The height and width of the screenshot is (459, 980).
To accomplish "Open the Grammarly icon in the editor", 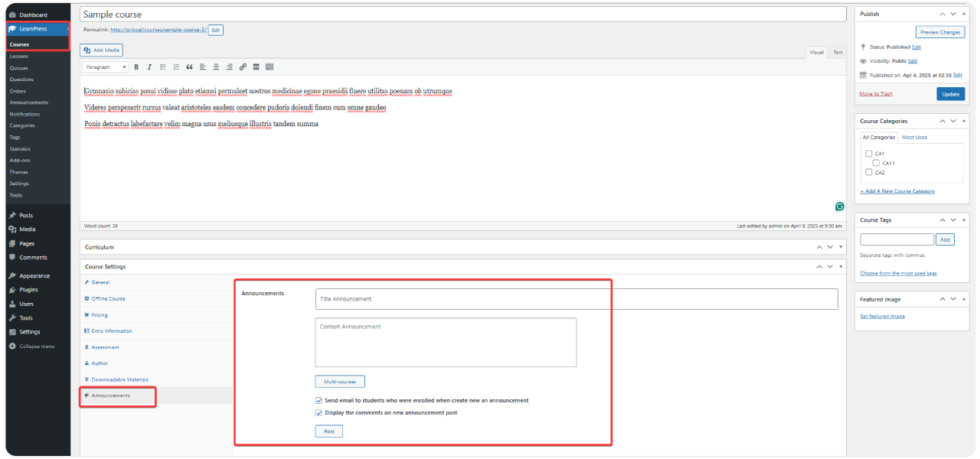I will 839,207.
